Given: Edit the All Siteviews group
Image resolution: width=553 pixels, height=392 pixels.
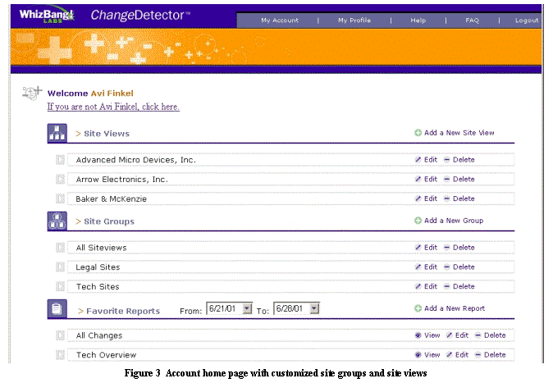Looking at the screenshot, I should click(430, 248).
